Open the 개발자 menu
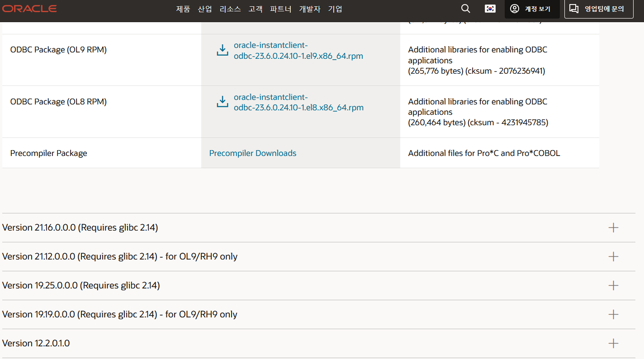The image size is (644, 359). (x=310, y=9)
